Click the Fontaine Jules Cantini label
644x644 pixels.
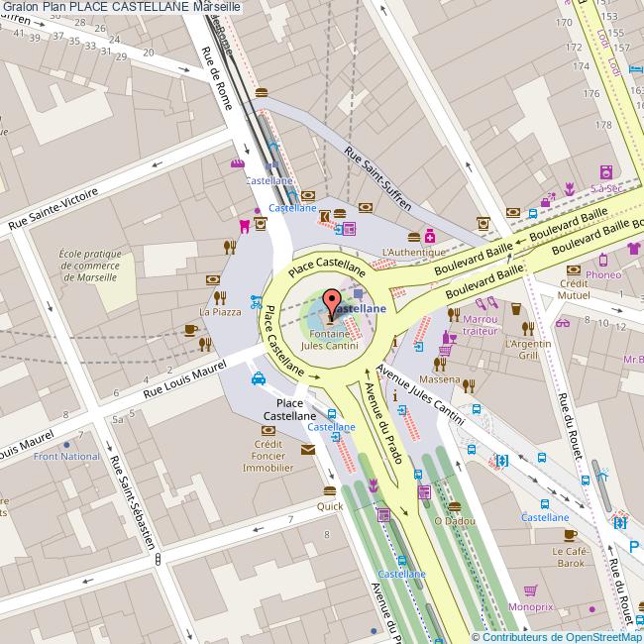click(x=329, y=340)
